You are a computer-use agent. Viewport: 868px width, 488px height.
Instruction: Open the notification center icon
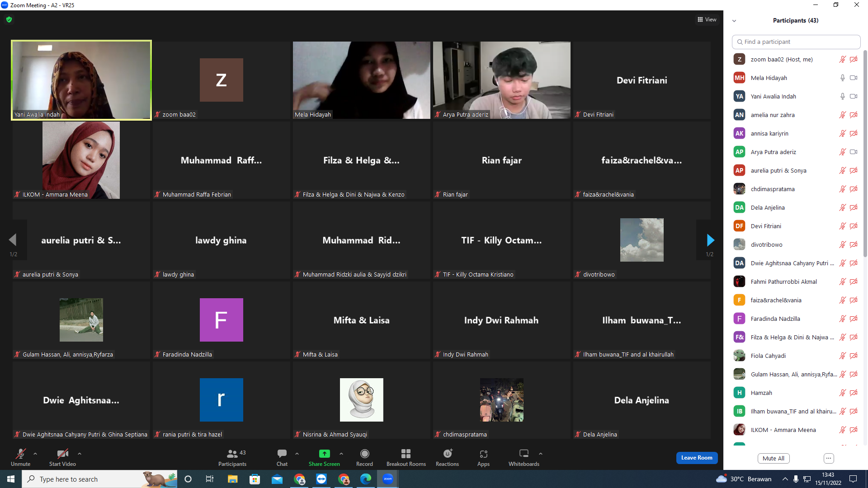(x=853, y=479)
